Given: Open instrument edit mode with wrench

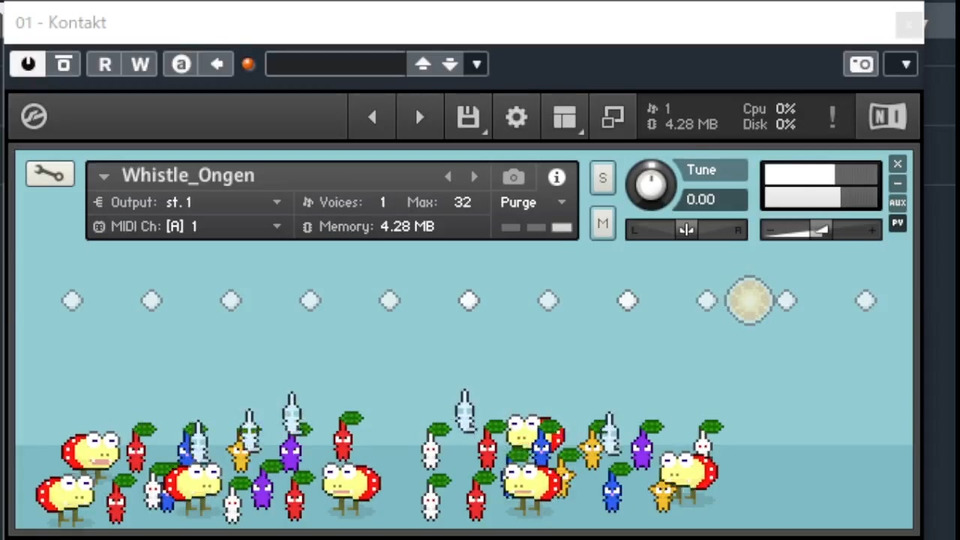Looking at the screenshot, I should 50,174.
